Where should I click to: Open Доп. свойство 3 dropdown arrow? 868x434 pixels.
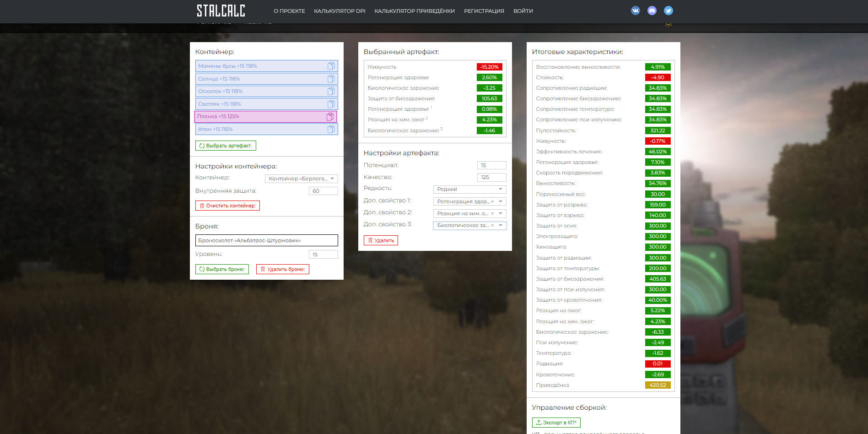(501, 225)
